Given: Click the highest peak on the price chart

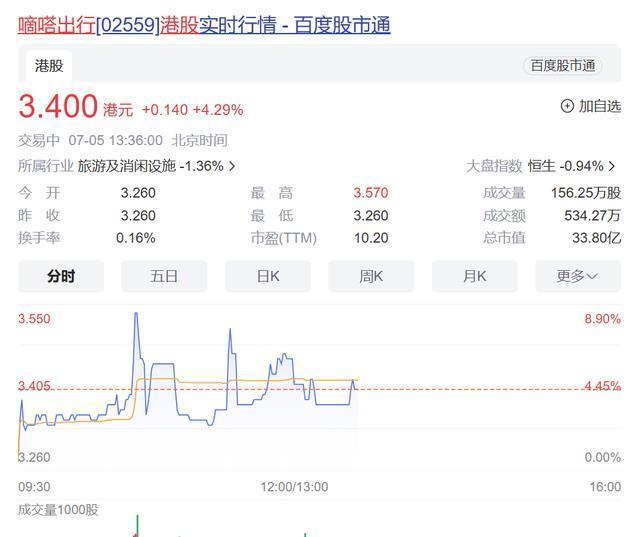Looking at the screenshot, I should click(136, 314).
